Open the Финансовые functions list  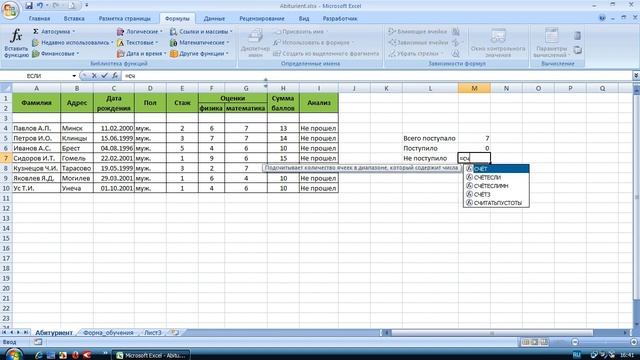tap(56, 53)
